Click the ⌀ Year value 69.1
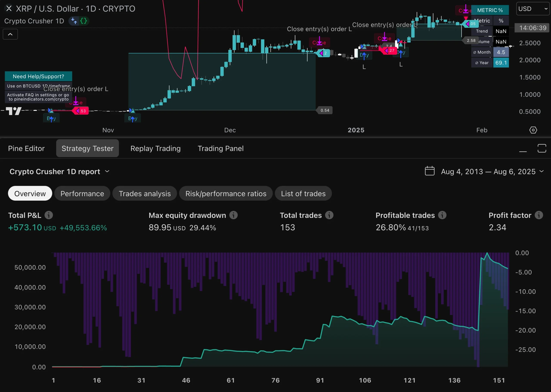Screen dimensions: 551x392 501,63
